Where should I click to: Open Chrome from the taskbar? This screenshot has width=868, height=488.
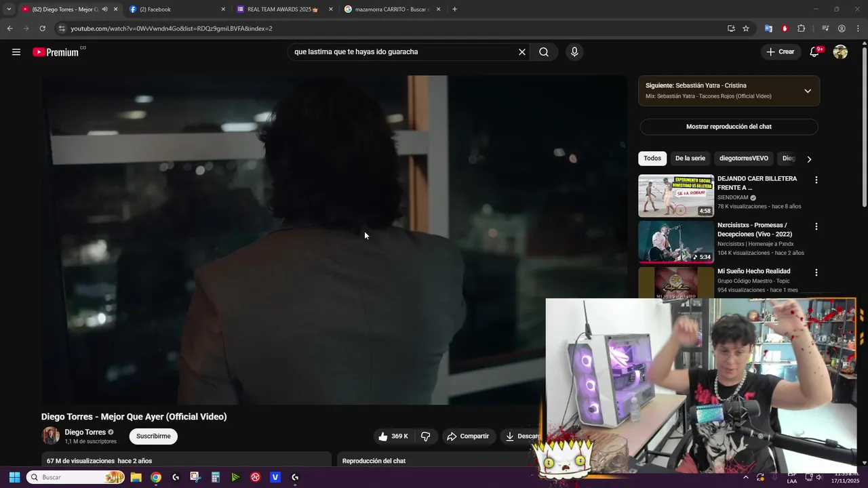(x=156, y=477)
